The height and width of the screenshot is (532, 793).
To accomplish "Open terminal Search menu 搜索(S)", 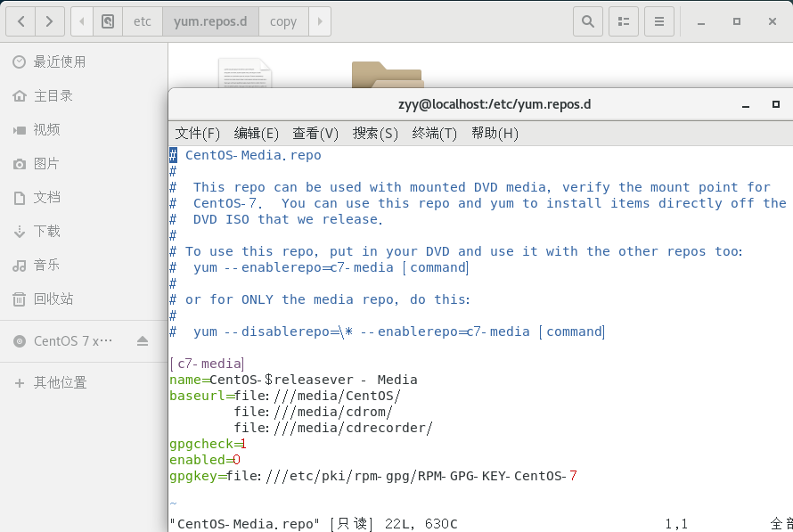I will [375, 134].
